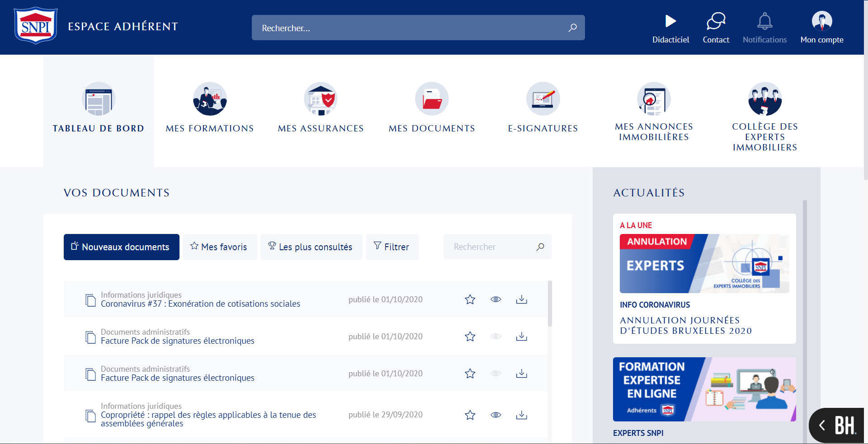Open the Filtrer options
Viewport: 868px width, 444px height.
point(392,247)
